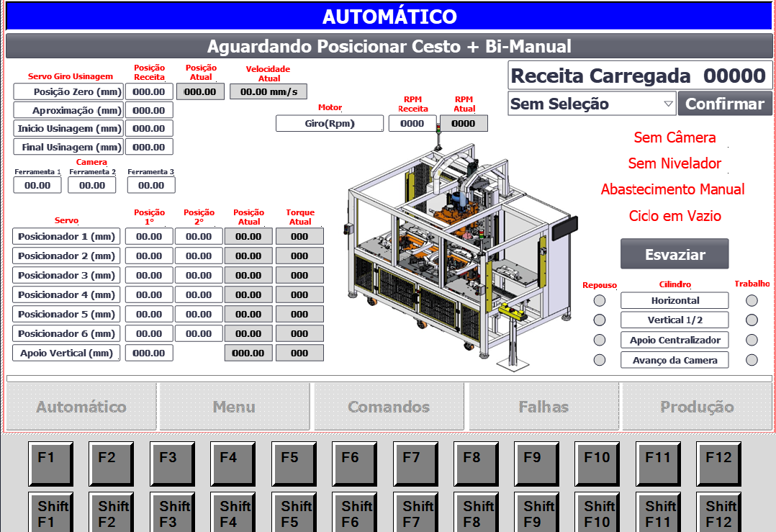Click the F12 function key button
776x532 pixels.
coord(718,464)
